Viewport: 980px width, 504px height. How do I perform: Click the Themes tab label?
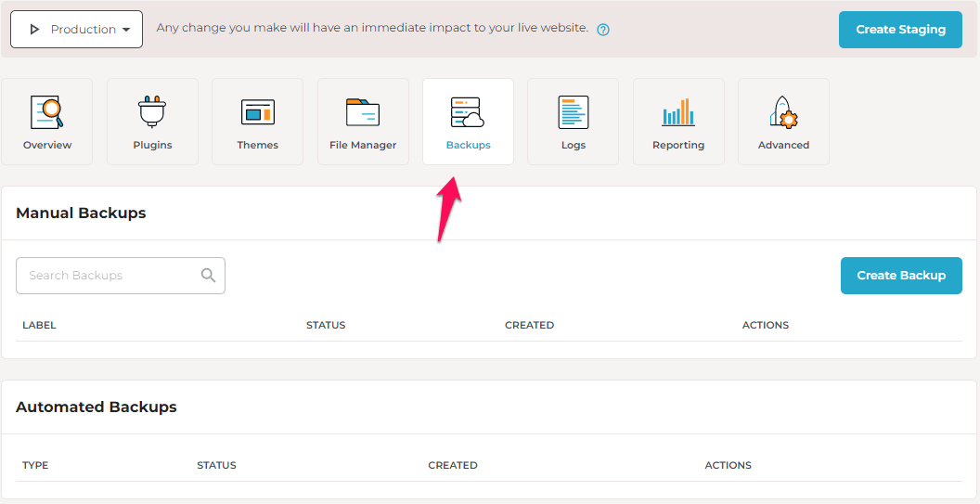pyautogui.click(x=257, y=145)
